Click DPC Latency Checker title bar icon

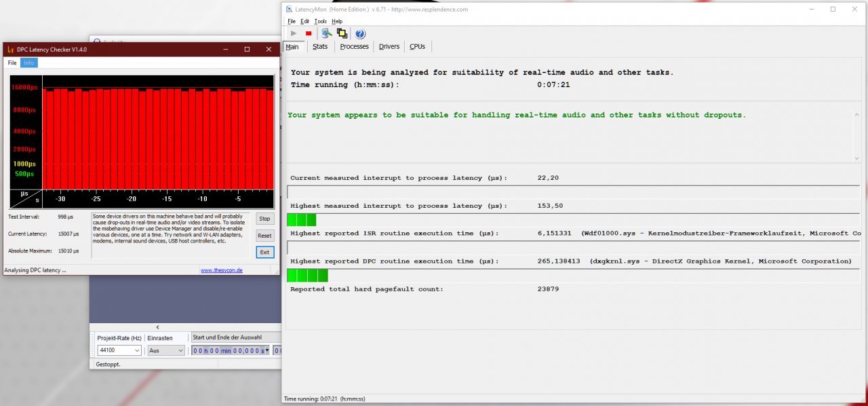pos(11,50)
